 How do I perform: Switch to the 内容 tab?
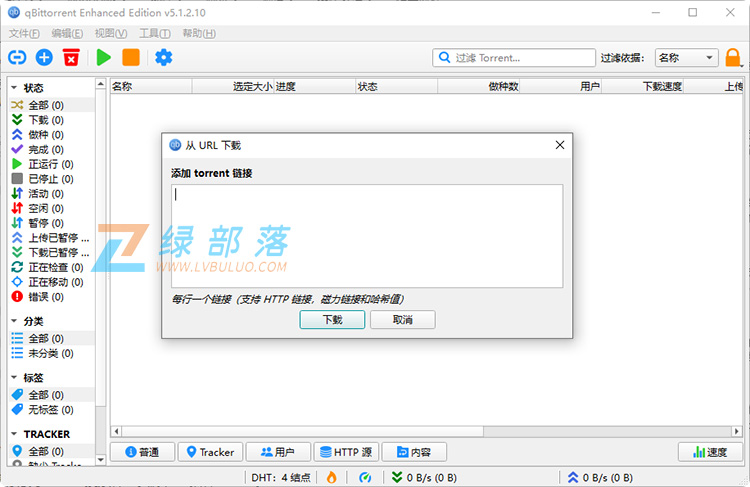tap(414, 452)
